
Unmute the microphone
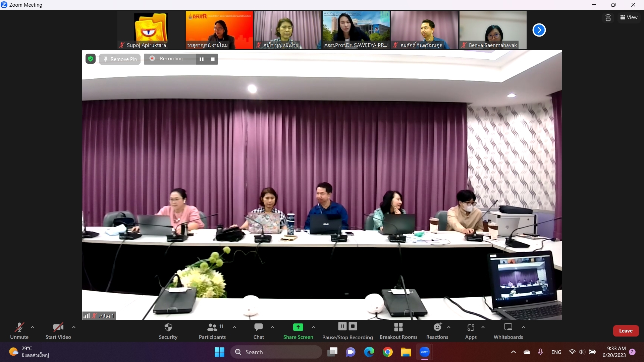click(x=19, y=330)
